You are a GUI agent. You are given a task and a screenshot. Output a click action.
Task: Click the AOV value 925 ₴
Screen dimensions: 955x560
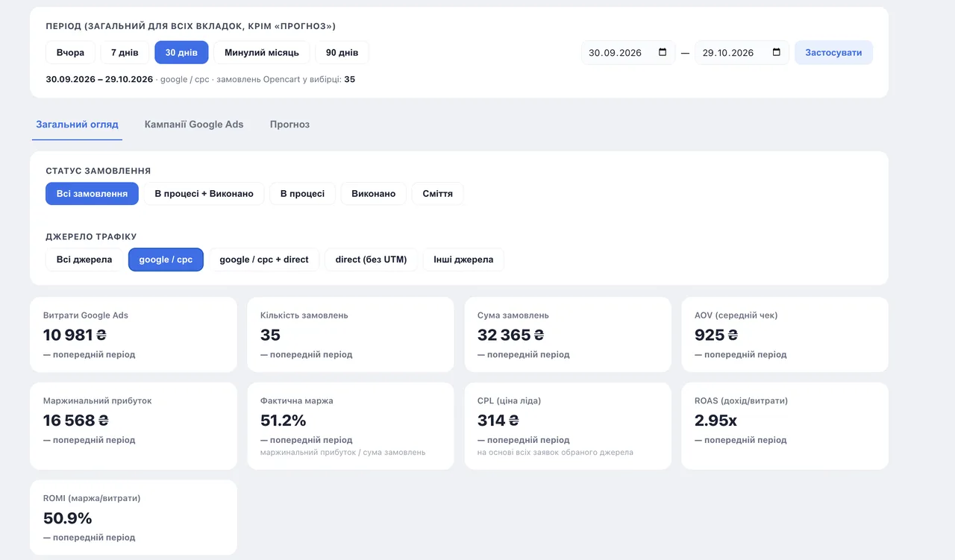(x=716, y=335)
